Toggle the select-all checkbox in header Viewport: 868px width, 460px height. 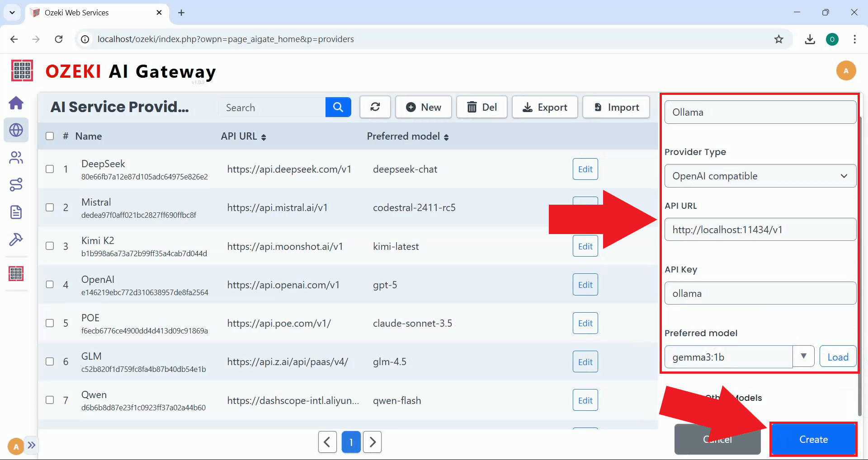50,136
